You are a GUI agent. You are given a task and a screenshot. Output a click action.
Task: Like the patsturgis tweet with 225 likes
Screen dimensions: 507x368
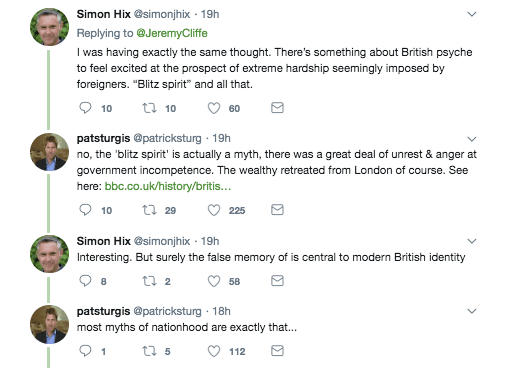pyautogui.click(x=214, y=210)
